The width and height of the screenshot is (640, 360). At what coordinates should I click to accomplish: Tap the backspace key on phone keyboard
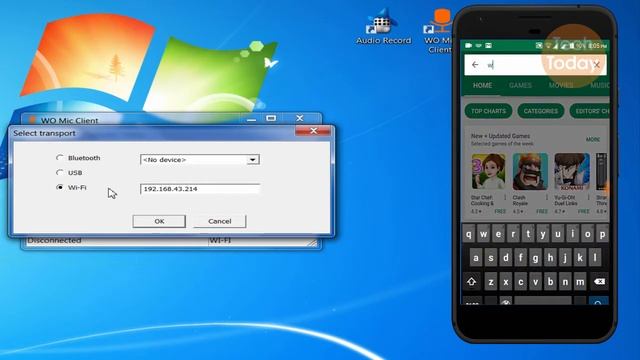pyautogui.click(x=599, y=281)
